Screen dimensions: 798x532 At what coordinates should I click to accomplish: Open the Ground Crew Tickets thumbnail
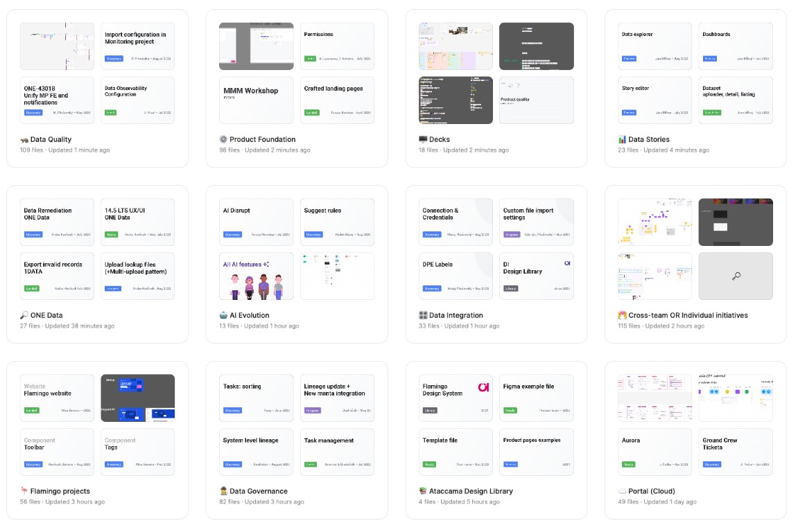(736, 452)
